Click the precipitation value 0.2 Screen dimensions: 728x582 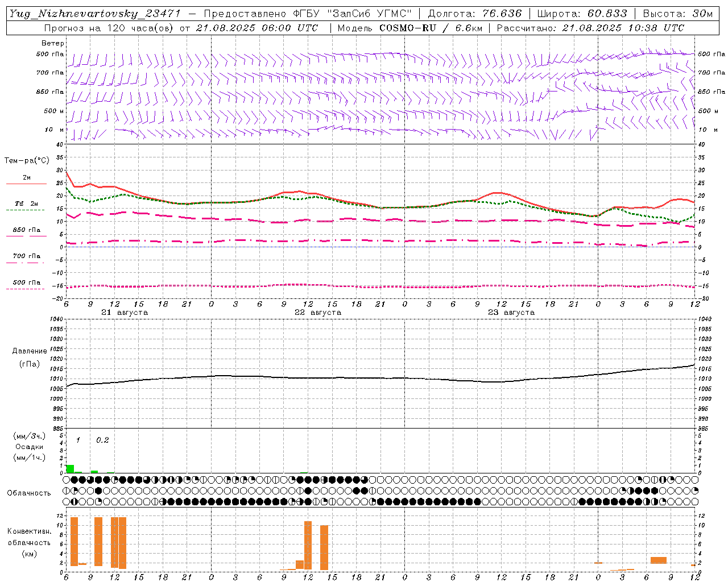coord(102,440)
